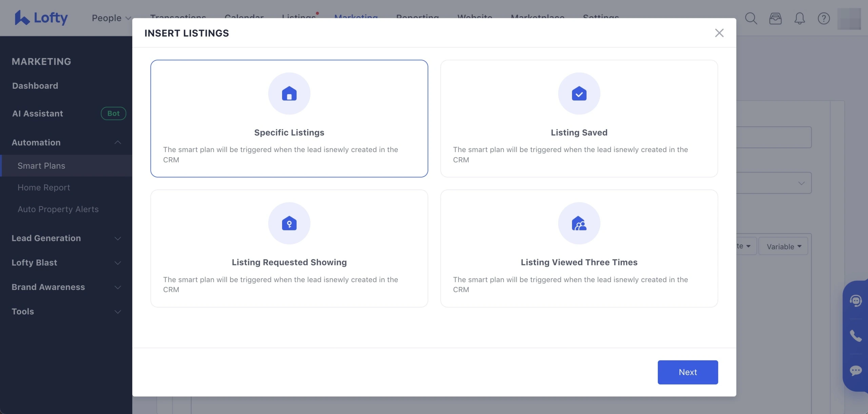Expand the Lead Generation section

(118, 238)
